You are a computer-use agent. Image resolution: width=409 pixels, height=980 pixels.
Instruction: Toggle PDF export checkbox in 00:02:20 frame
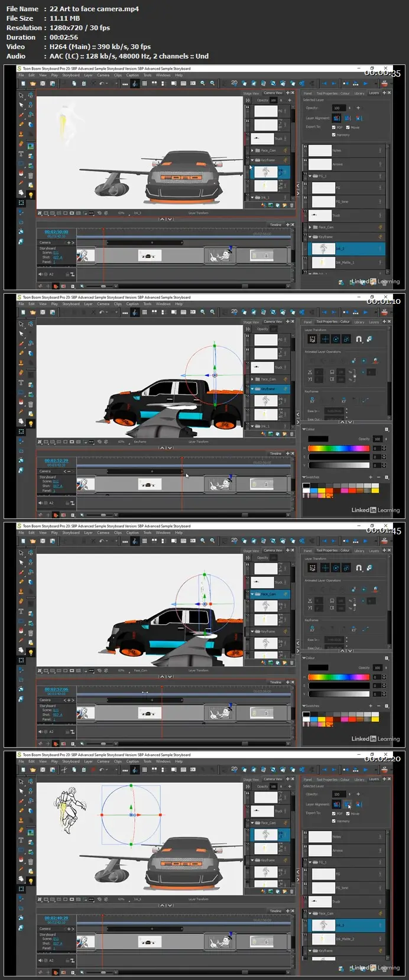pyautogui.click(x=334, y=813)
